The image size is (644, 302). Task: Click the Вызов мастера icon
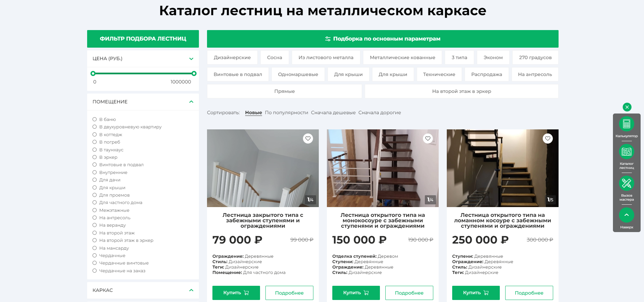[626, 183]
